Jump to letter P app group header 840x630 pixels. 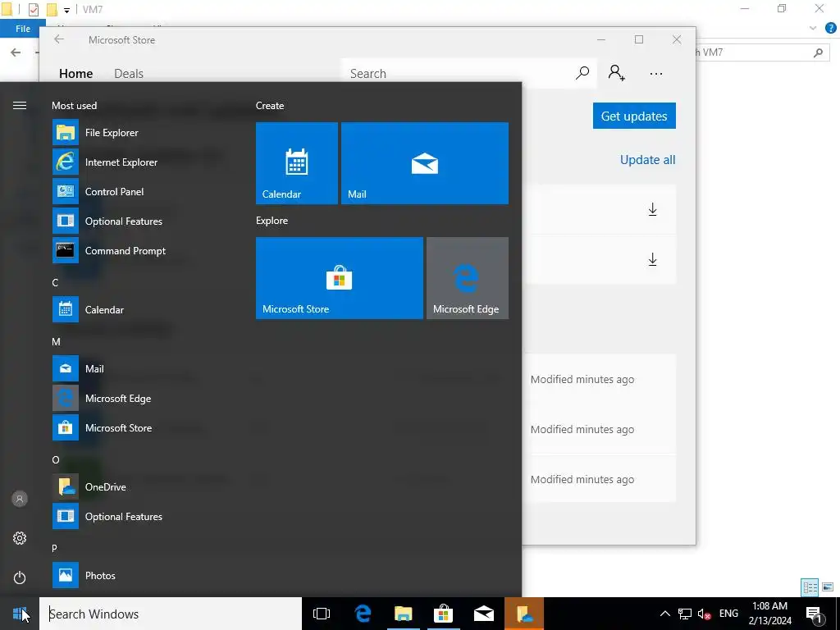[55, 548]
